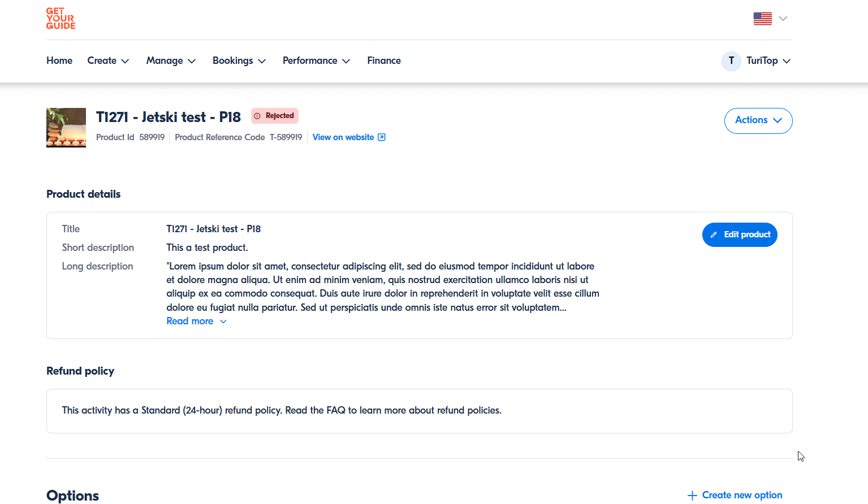Click the US flag language icon
Screen dimensions: 868x504
point(762,19)
